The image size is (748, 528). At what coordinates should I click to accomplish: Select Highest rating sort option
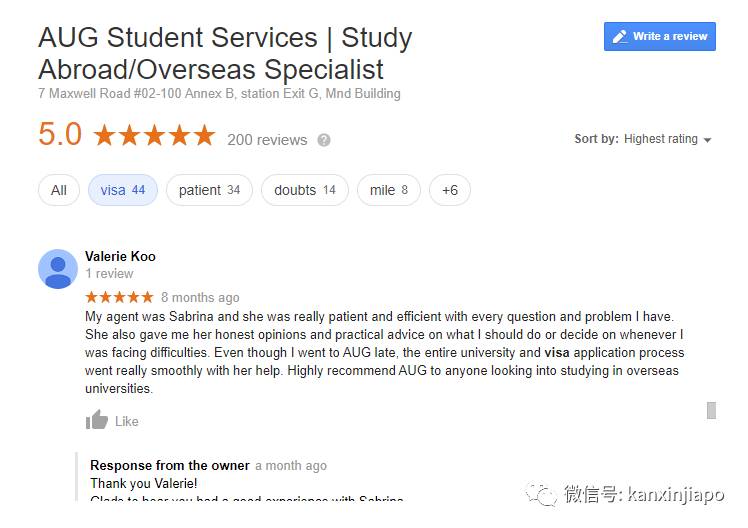pyautogui.click(x=661, y=139)
